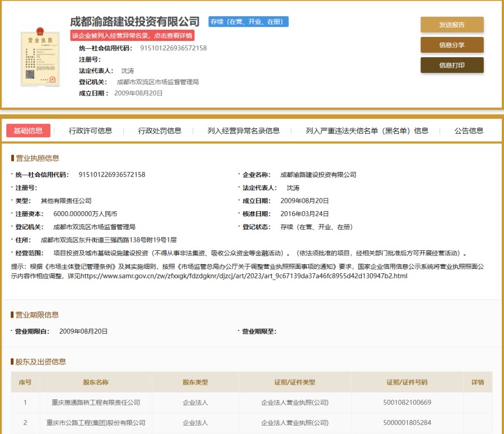Click the 股东及出资信息 section heading

point(40,362)
